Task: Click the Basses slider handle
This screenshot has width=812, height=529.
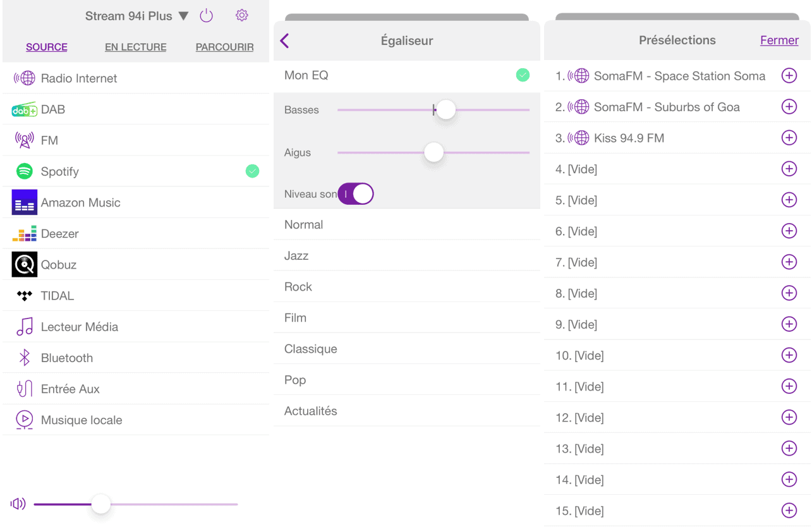Action: point(445,109)
